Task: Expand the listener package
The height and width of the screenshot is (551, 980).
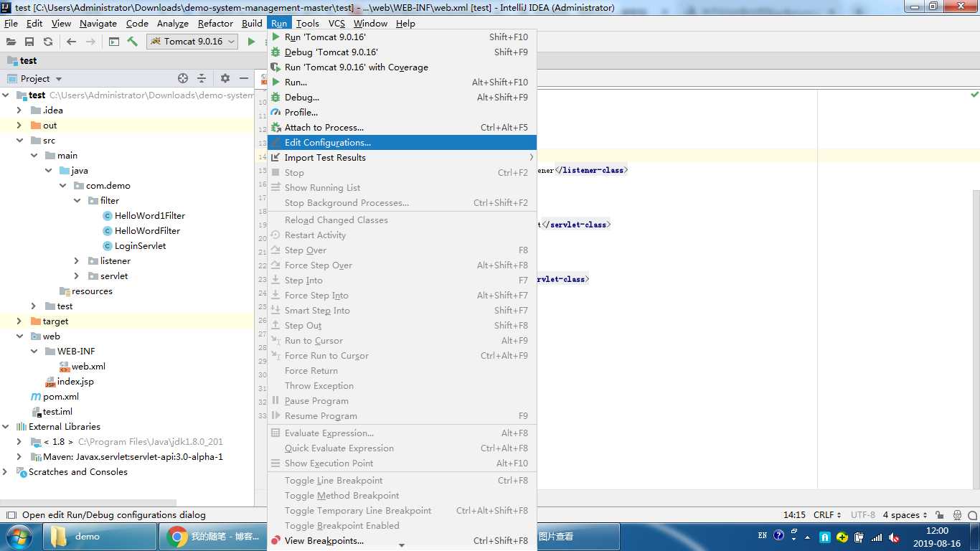Action: 77,260
